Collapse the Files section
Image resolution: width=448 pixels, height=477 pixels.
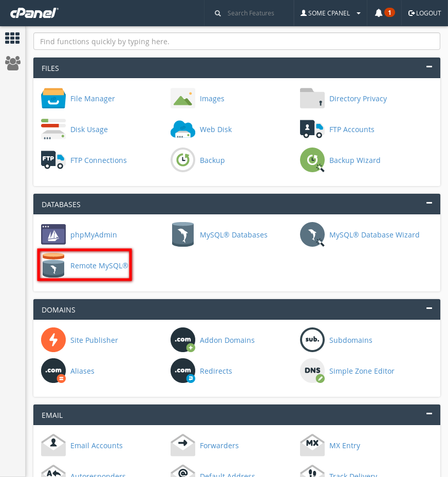click(429, 67)
